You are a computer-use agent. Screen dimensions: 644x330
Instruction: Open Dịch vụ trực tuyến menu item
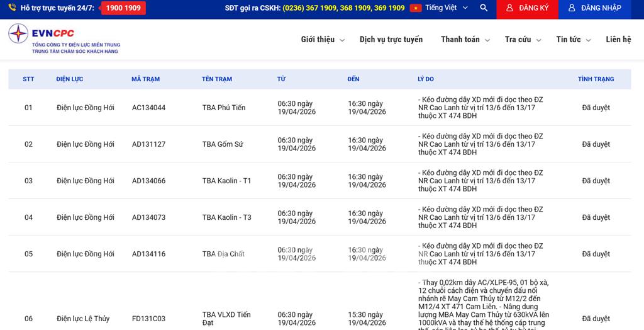pos(391,40)
